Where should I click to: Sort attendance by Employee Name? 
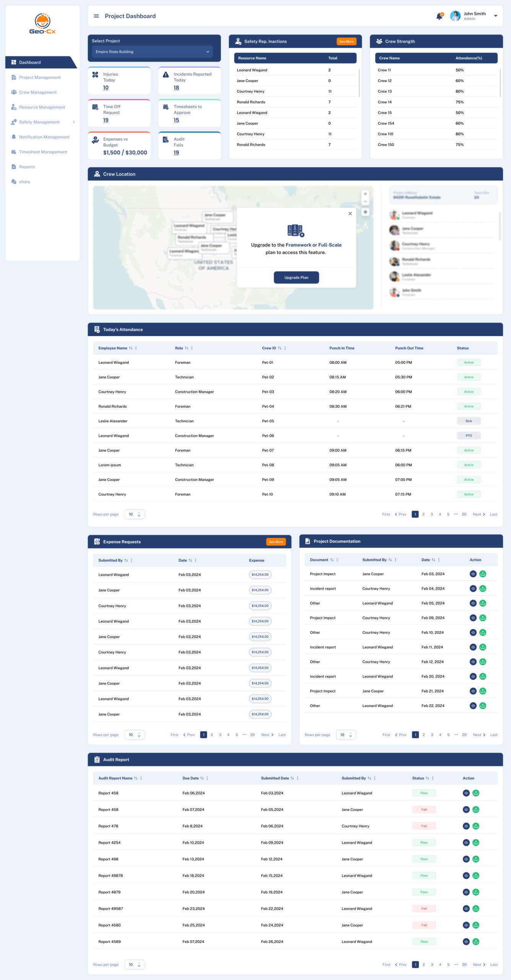[130, 348]
